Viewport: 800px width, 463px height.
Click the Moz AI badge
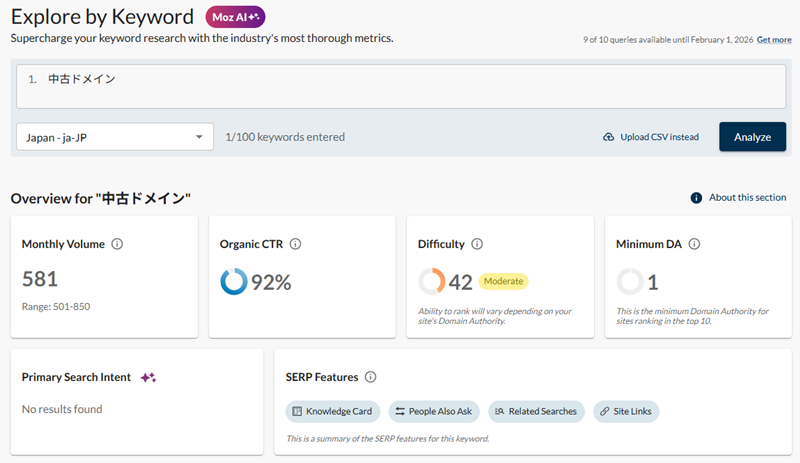[235, 17]
